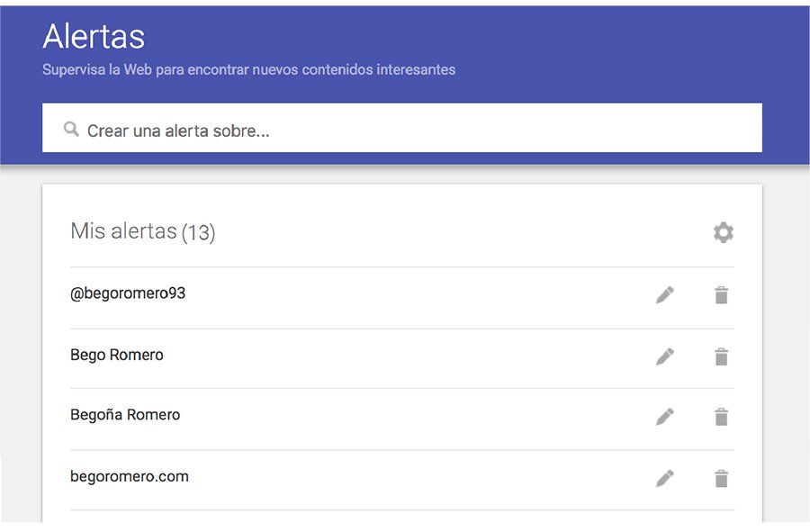The height and width of the screenshot is (532, 810).
Task: Edit the Begoña Romero alert with pencil icon
Action: click(x=665, y=416)
